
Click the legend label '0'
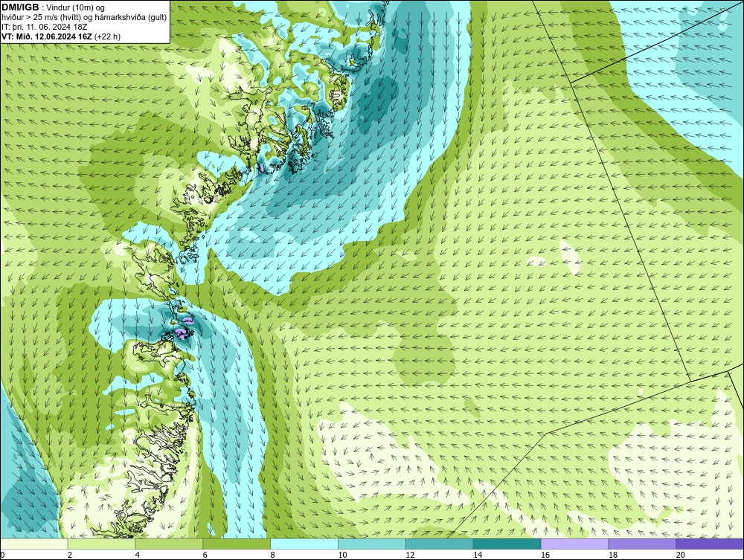2,555
